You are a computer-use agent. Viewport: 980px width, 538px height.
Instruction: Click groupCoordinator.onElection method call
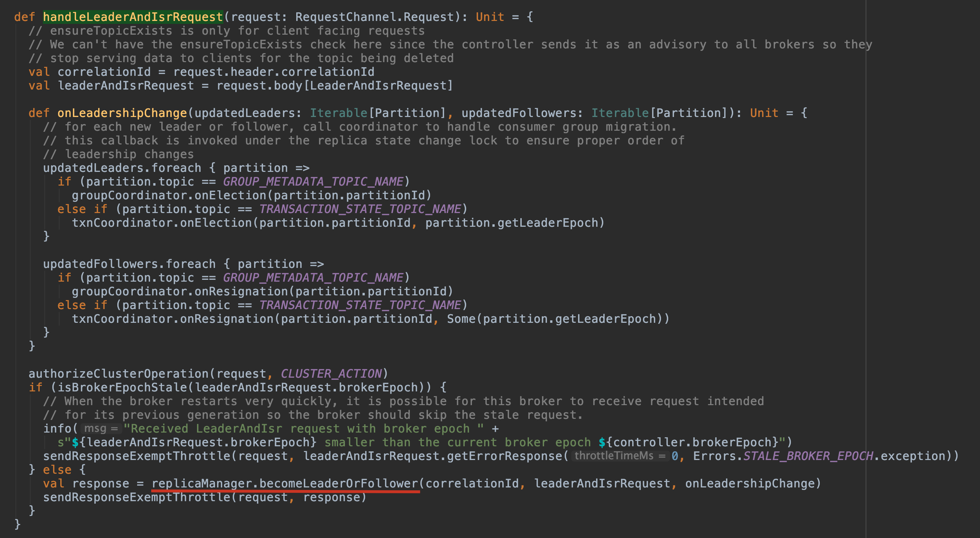(169, 195)
